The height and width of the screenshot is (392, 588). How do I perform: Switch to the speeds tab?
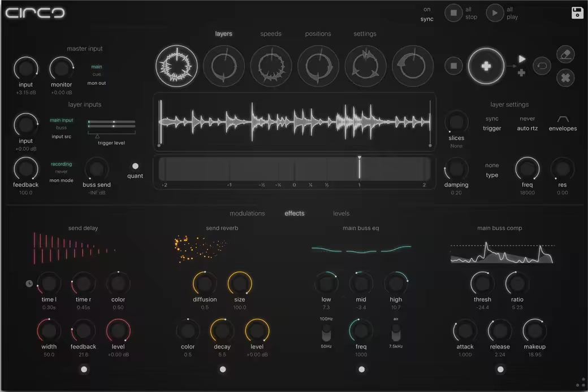[271, 34]
